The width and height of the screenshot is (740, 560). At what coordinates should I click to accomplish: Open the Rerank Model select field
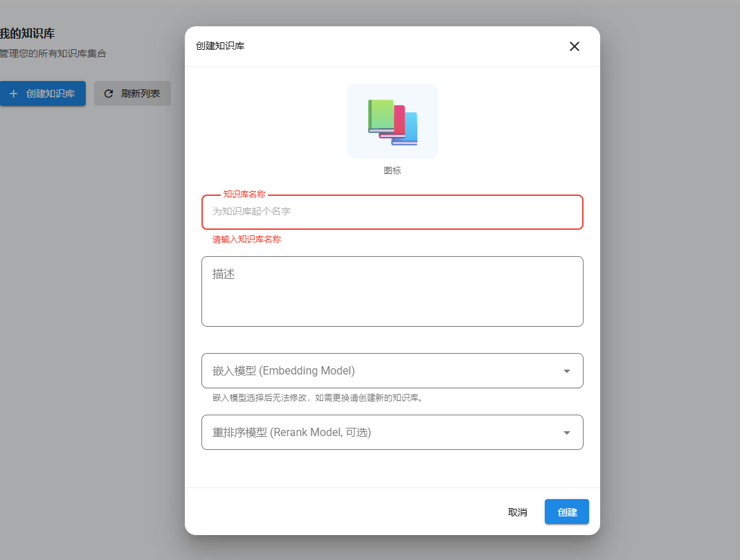coord(381,433)
